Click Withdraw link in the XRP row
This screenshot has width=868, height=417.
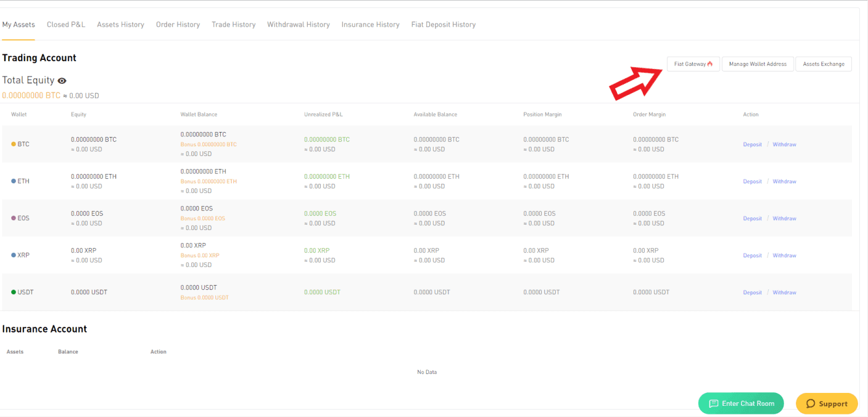pos(784,255)
